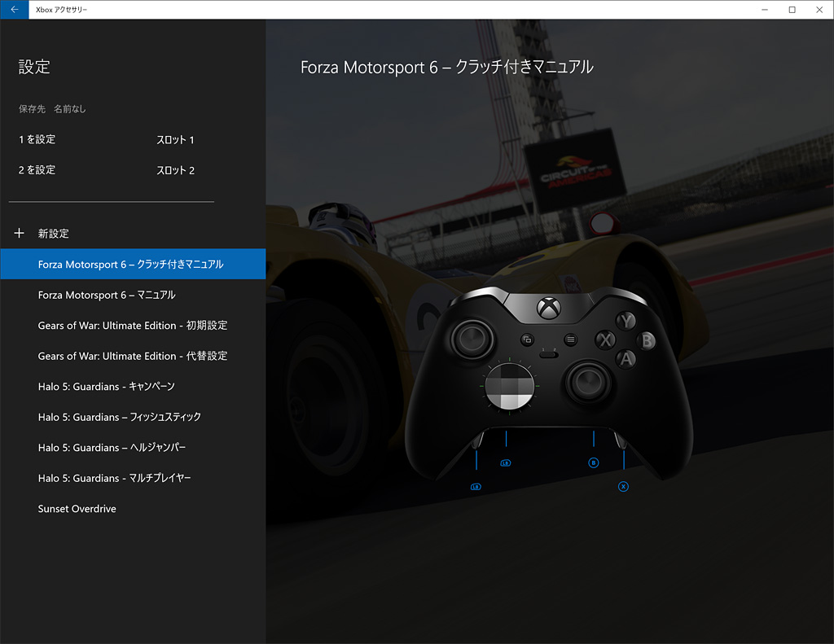This screenshot has width=834, height=644.
Task: Click the LB mapping icon for the outer-left paddle
Action: 476,487
